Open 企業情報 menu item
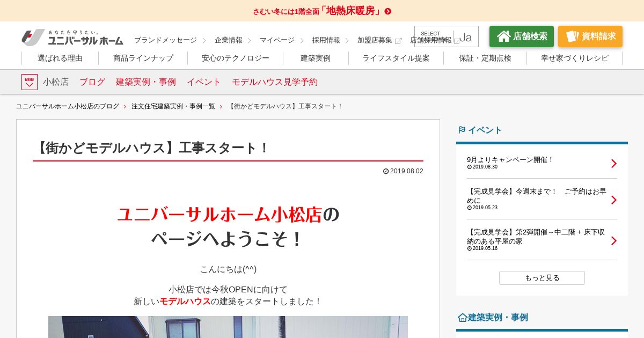The height and width of the screenshot is (338, 644). [x=229, y=40]
